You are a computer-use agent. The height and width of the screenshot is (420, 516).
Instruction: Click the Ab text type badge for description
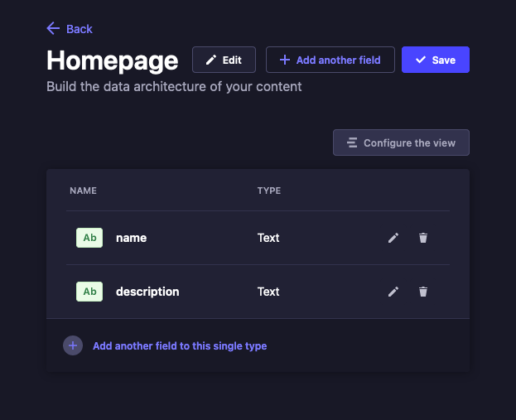coord(89,292)
